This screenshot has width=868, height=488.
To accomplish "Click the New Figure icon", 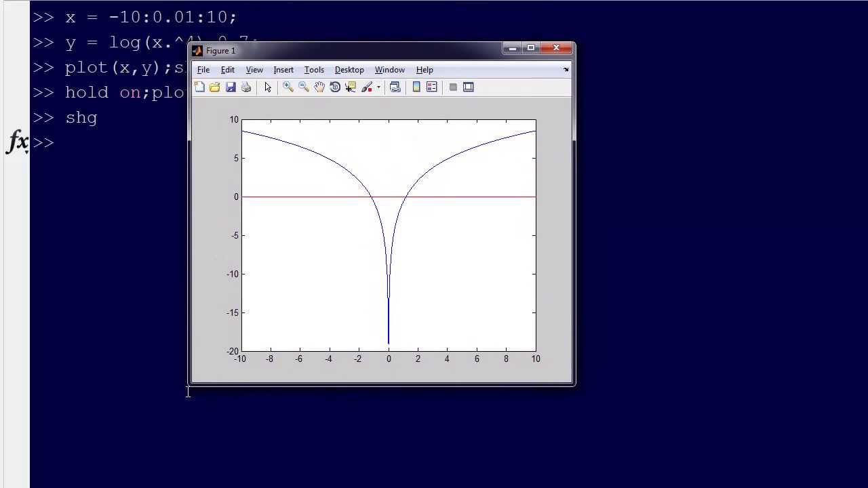I will pos(199,87).
